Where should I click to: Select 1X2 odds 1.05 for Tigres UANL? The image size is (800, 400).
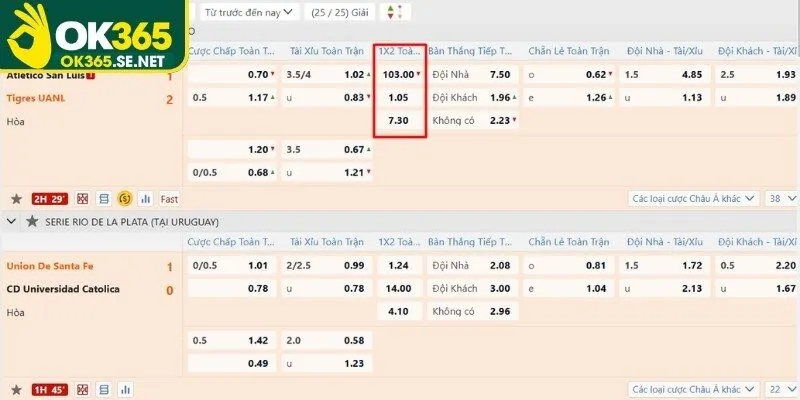click(x=400, y=97)
